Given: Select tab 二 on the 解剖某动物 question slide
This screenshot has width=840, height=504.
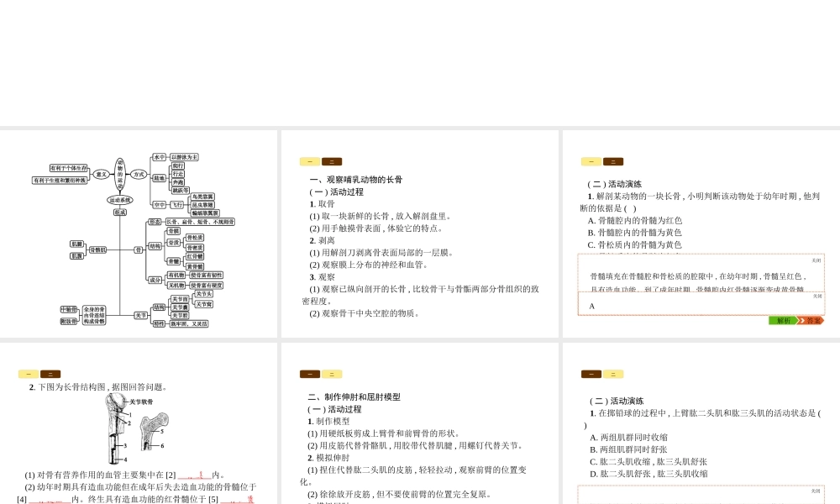Looking at the screenshot, I should point(613,162).
